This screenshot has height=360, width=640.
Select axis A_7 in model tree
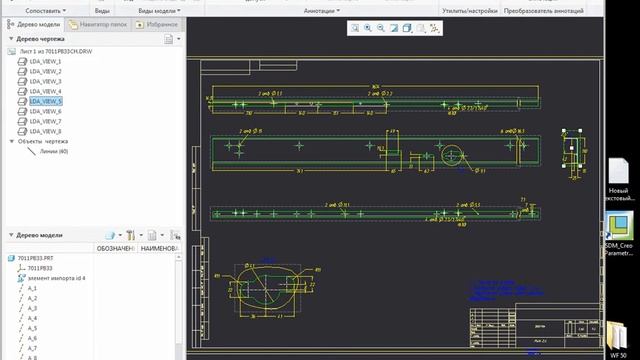(x=32, y=348)
